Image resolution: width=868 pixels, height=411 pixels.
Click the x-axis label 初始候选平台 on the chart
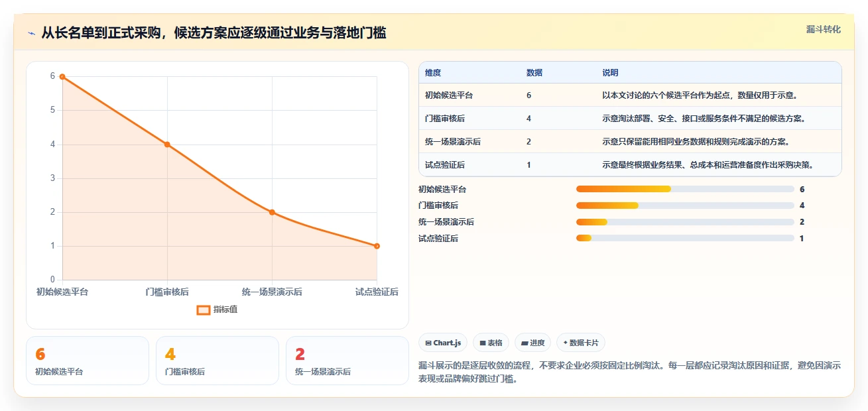click(62, 292)
